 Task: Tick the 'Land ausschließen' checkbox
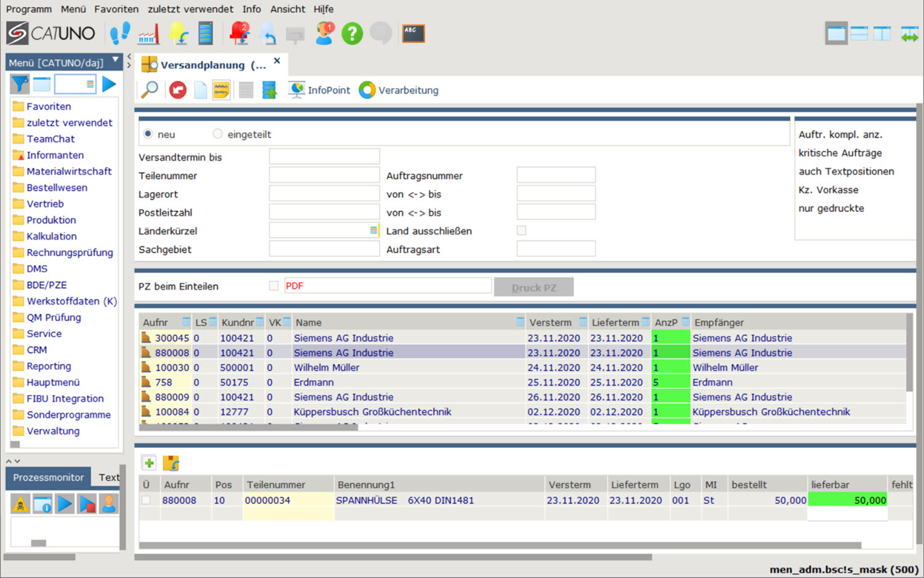pos(522,230)
